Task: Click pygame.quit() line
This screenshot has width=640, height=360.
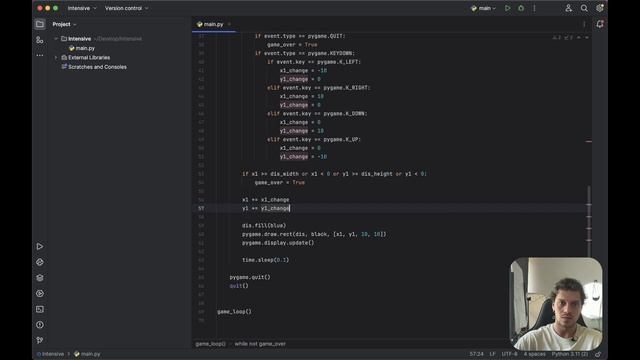Action: (x=250, y=277)
